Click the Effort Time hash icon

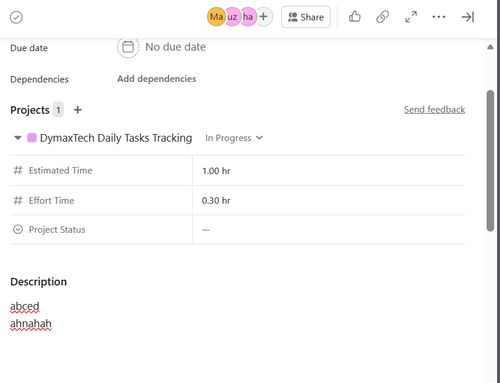[18, 200]
